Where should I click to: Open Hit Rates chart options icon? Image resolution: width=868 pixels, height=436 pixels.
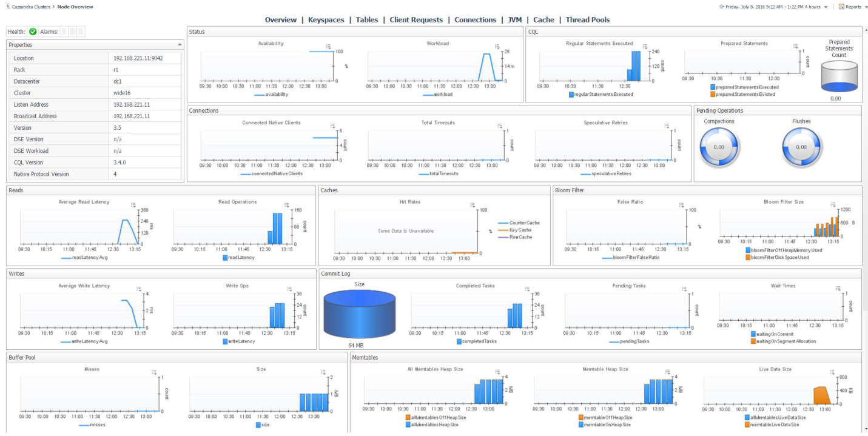[473, 205]
